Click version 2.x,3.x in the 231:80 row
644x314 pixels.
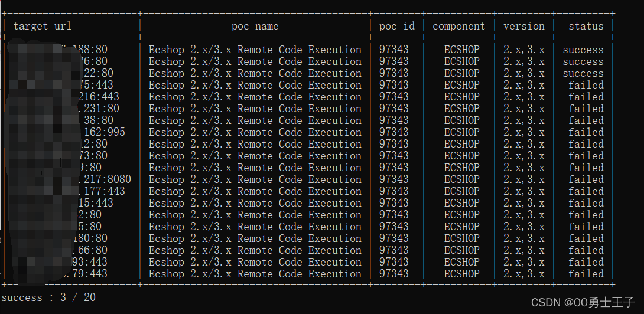click(524, 109)
